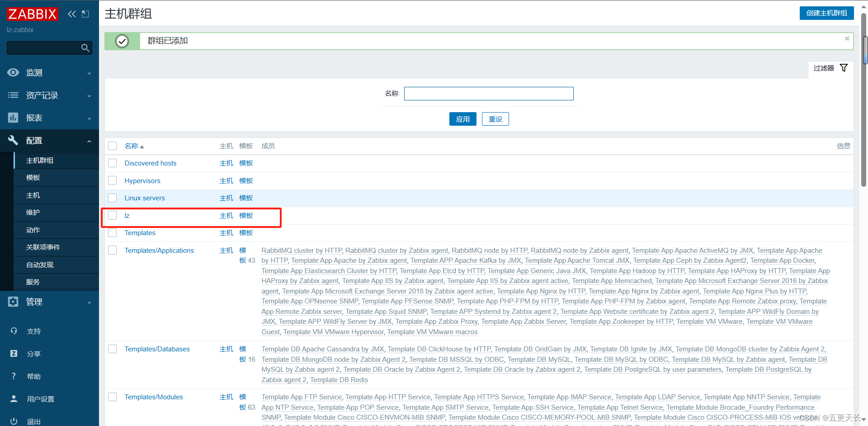Click the vertical page scrollbar

pyautogui.click(x=864, y=99)
